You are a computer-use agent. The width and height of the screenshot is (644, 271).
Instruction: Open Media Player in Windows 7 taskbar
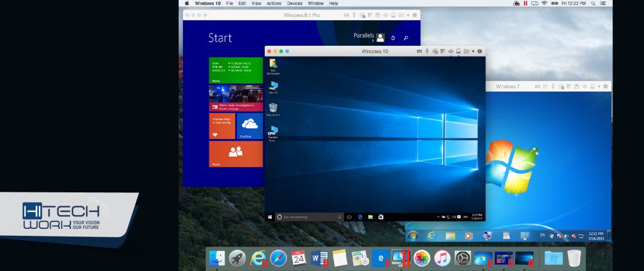468,236
